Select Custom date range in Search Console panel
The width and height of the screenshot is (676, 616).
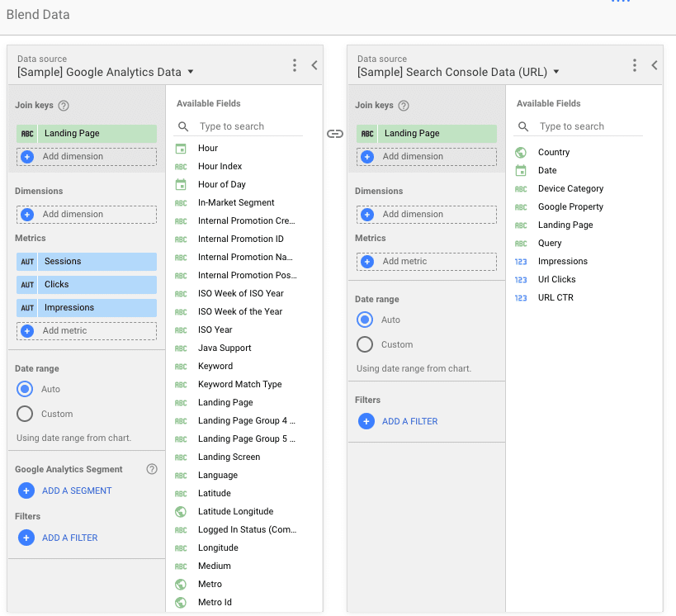pyautogui.click(x=365, y=344)
